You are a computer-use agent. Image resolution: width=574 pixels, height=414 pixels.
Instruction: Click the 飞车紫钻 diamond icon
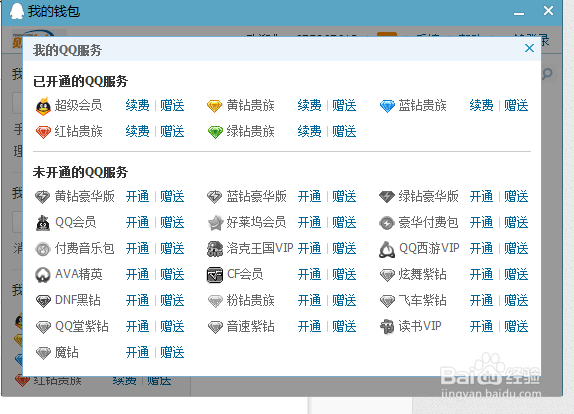click(387, 301)
